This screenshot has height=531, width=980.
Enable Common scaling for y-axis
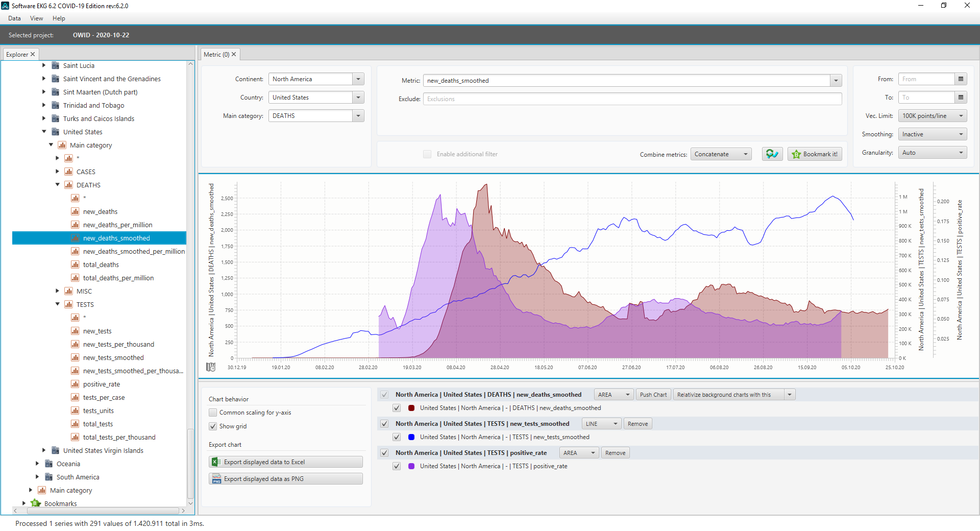pyautogui.click(x=213, y=413)
